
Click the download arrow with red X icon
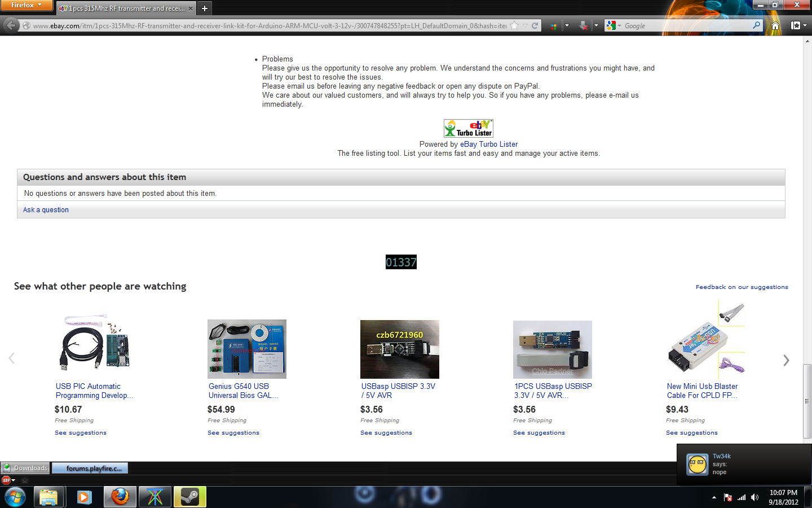[583, 25]
